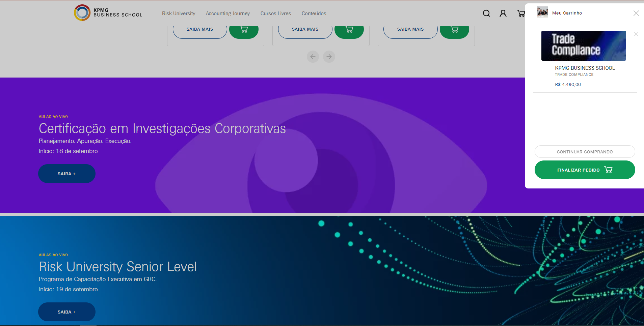Image resolution: width=644 pixels, height=326 pixels.
Task: Click 'Planejamento. Apuração. Execução.' text
Action: [85, 141]
